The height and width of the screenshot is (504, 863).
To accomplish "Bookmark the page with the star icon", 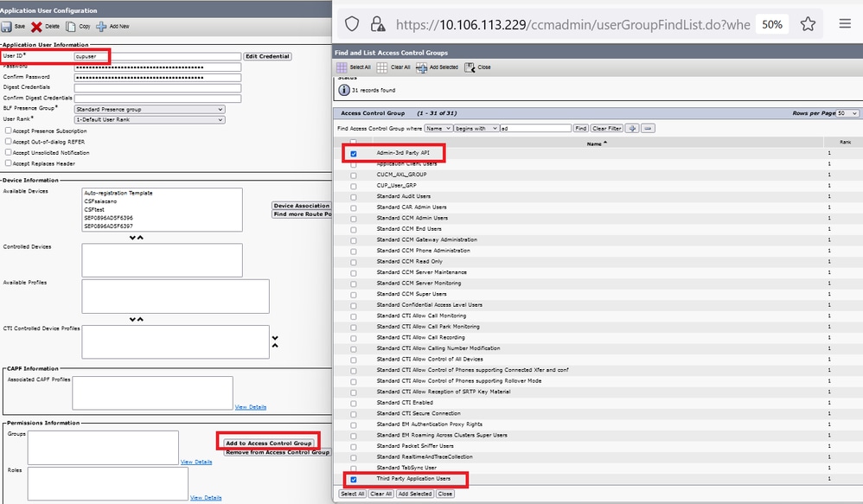I will click(x=808, y=24).
